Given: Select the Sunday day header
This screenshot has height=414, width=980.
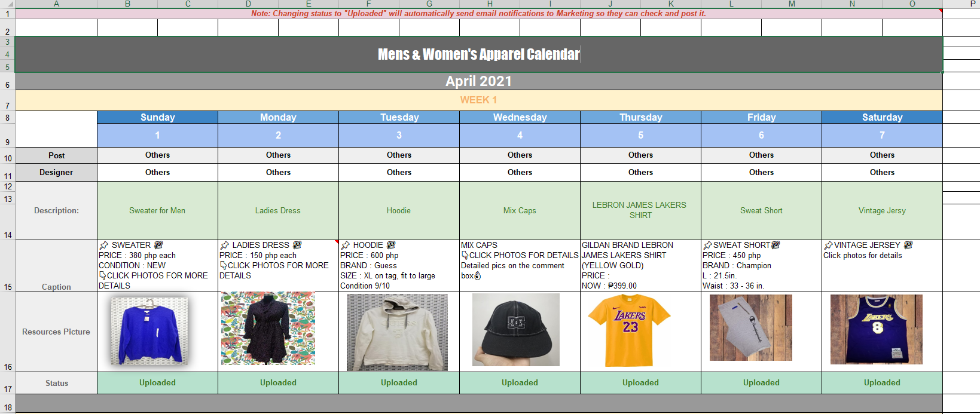Looking at the screenshot, I should (158, 117).
